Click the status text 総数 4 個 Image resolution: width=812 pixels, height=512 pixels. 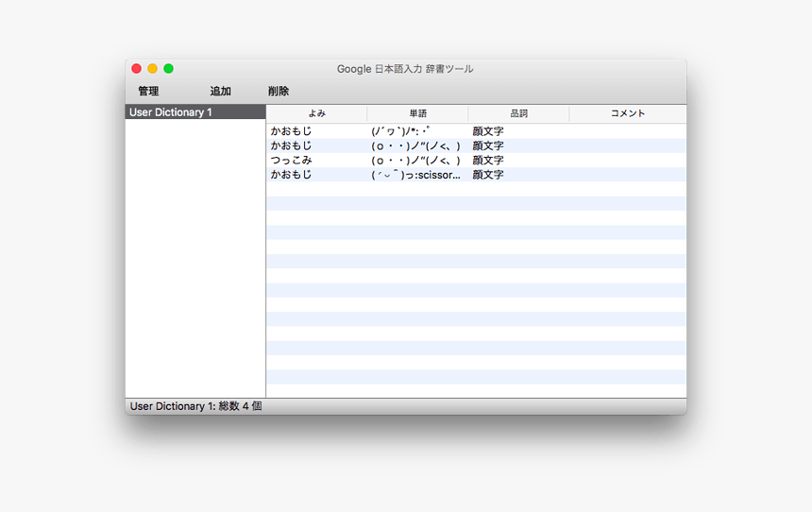click(240, 406)
